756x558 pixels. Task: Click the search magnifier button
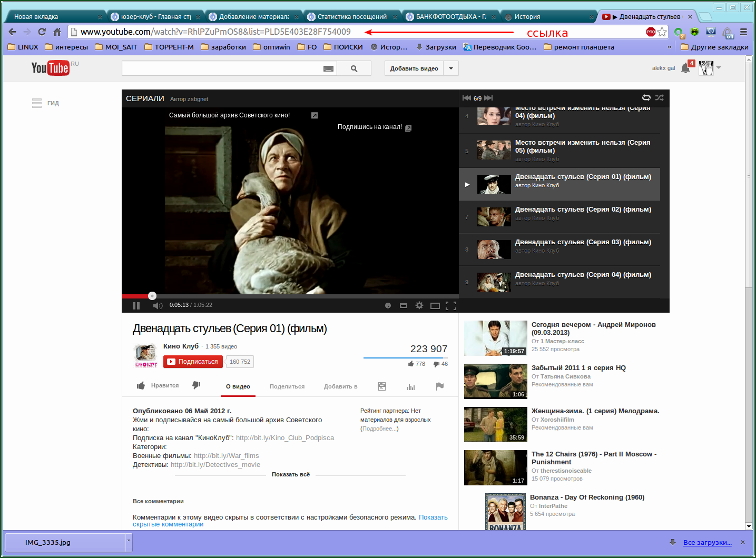[x=354, y=68]
